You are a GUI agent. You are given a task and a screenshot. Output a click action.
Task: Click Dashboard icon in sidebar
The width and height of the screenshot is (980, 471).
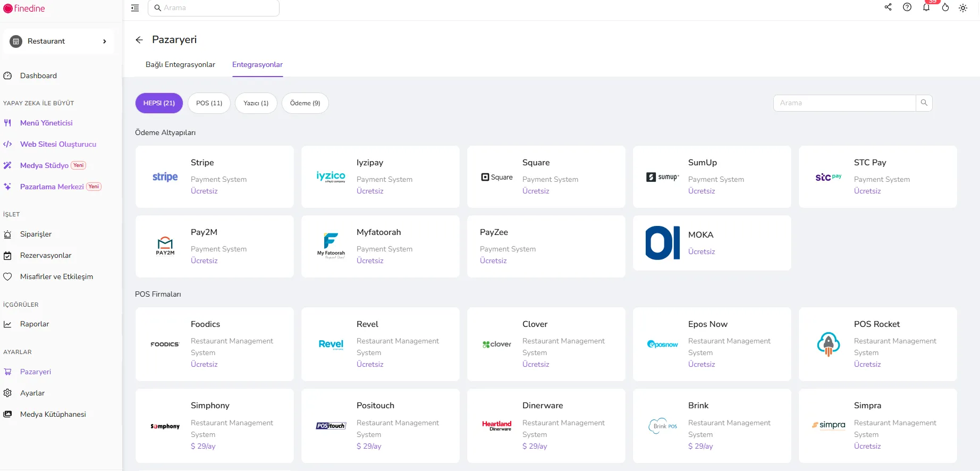pos(7,76)
